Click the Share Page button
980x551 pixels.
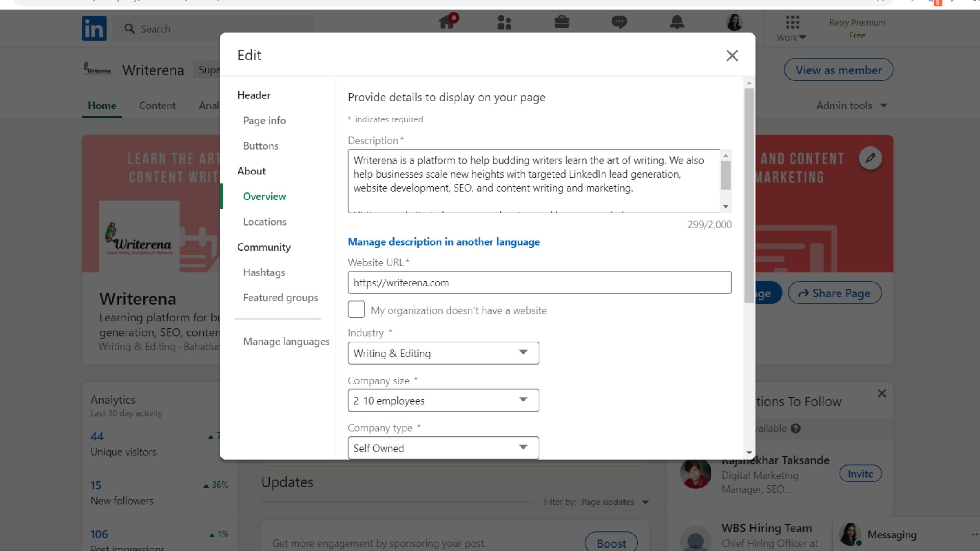coord(834,293)
